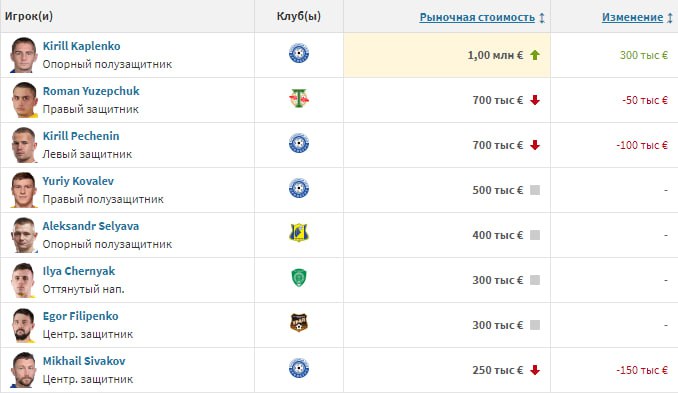Click Ilya Chernyak's portrait photo
The image size is (678, 393).
pos(23,280)
